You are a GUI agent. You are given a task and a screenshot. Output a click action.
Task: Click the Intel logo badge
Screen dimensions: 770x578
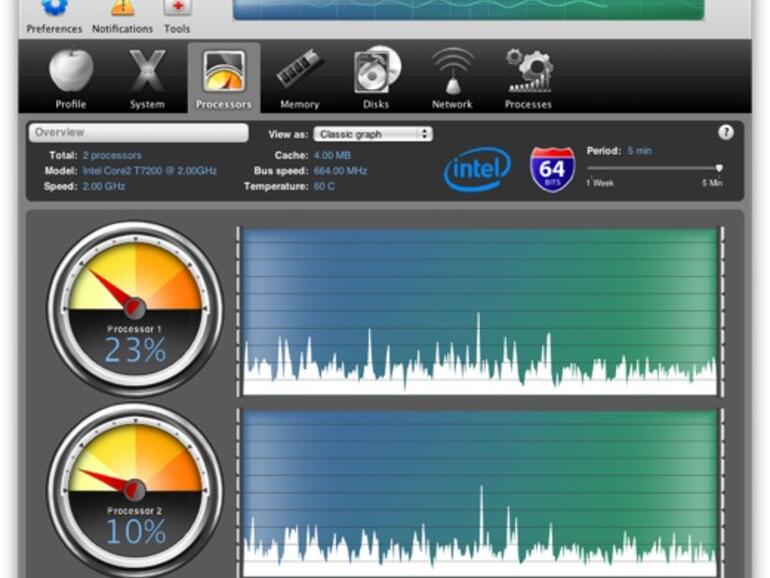pyautogui.click(x=477, y=169)
